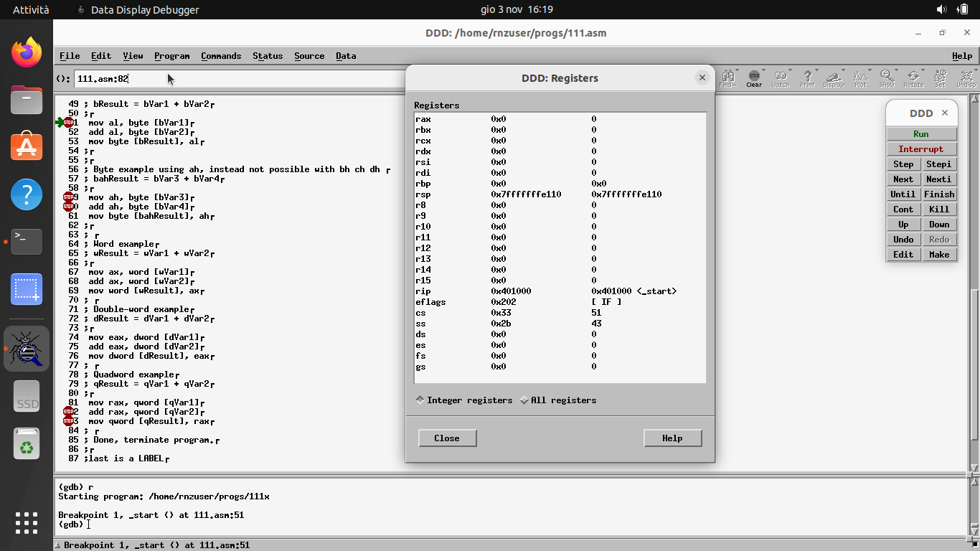980x551 pixels.
Task: Open the Trash from the dock
Action: coord(27,445)
